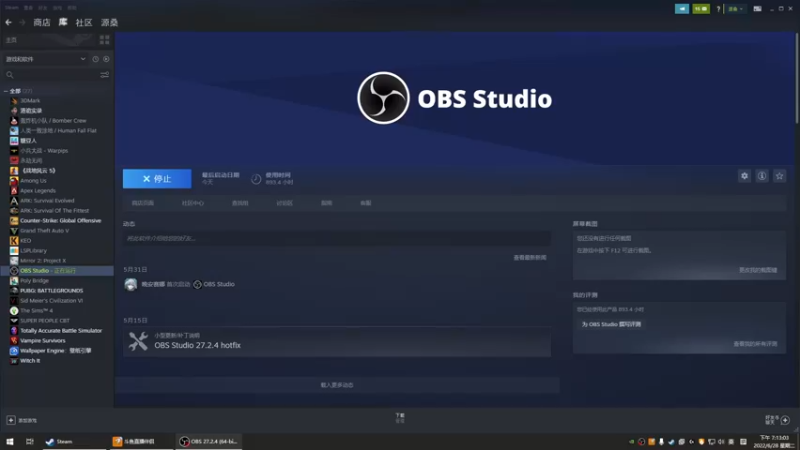Select Human Fall Flat in library list
This screenshot has width=800, height=450.
click(56, 131)
